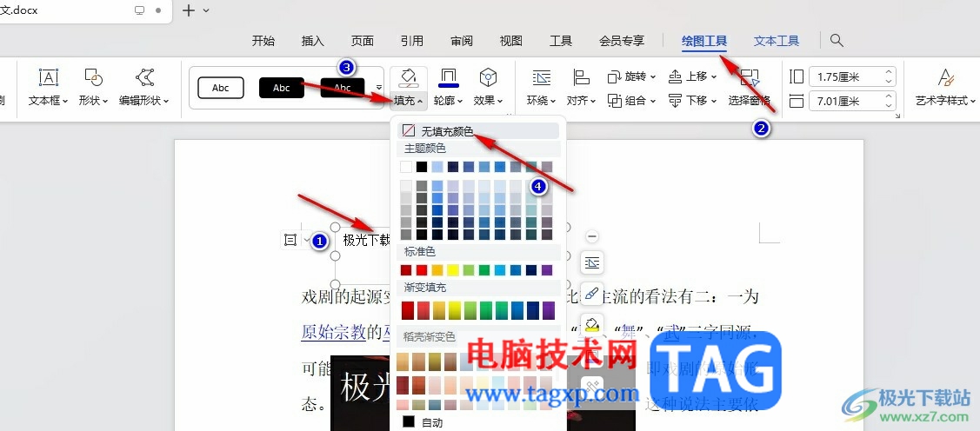The image size is (980, 431).
Task: Apply the black rounded Abc shape style
Action: [281, 88]
